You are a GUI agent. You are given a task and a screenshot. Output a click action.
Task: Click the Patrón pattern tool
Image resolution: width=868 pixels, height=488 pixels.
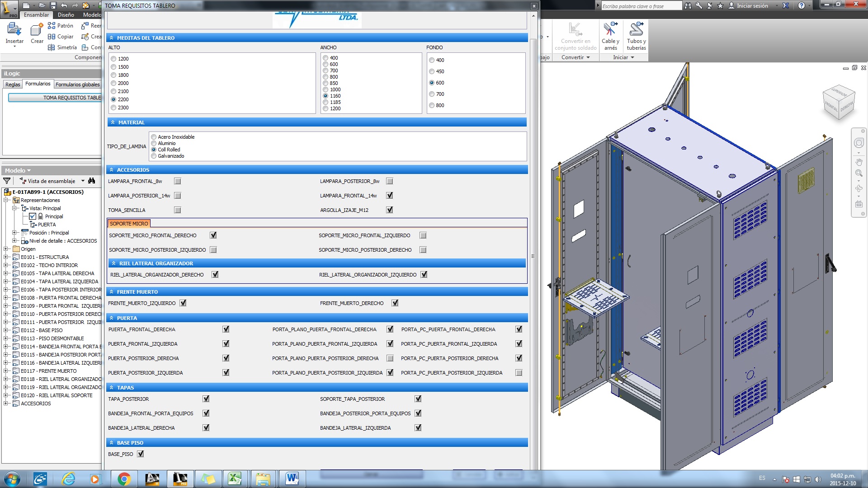point(61,26)
